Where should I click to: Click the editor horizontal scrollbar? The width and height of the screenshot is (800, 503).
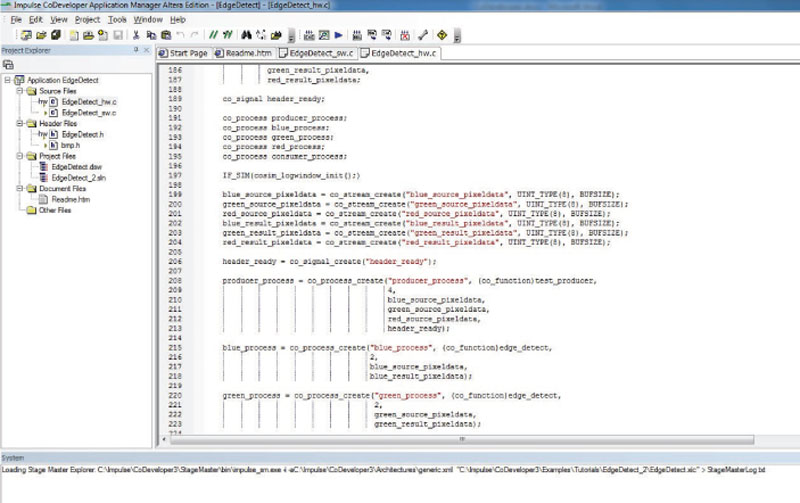pos(460,438)
